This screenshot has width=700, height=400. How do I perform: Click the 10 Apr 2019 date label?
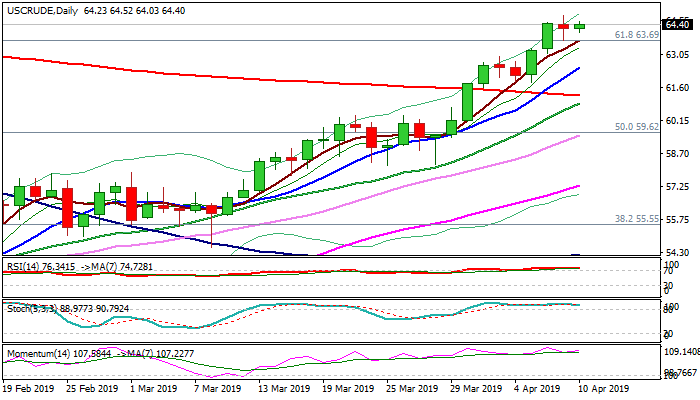click(x=603, y=388)
